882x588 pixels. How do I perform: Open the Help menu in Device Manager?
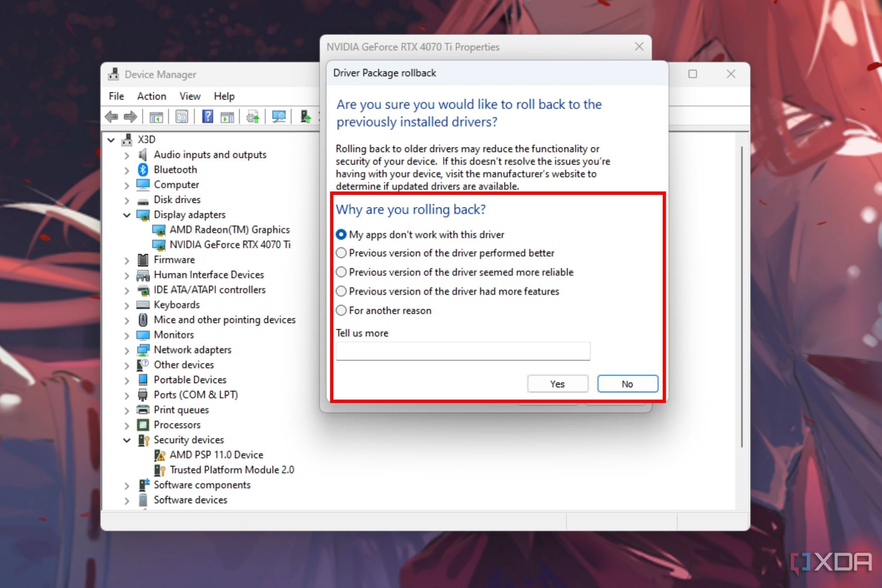pyautogui.click(x=224, y=96)
